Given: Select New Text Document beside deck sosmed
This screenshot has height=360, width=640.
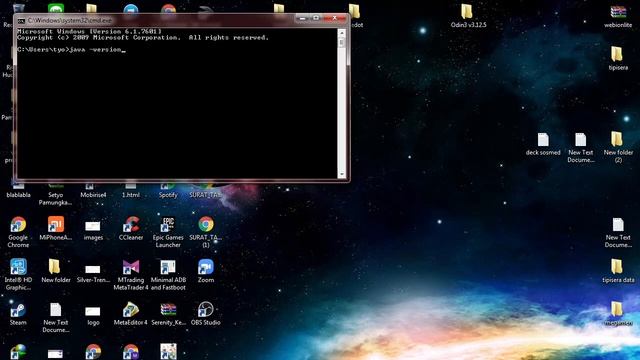Looking at the screenshot, I should click(580, 147).
